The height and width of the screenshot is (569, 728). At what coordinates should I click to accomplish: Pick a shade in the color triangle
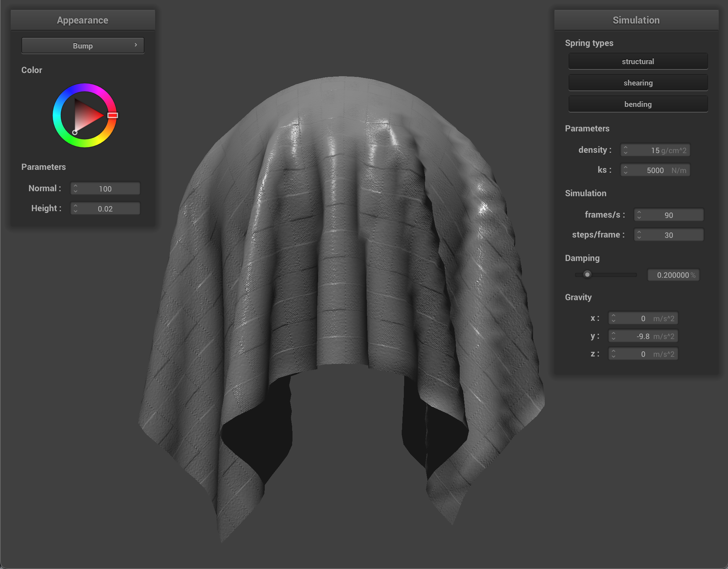point(85,116)
